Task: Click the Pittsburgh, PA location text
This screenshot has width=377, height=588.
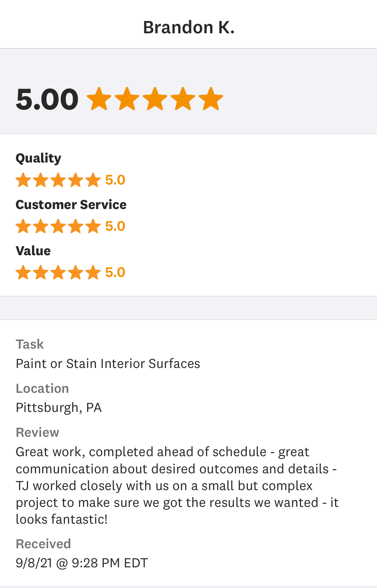Action: 59,408
